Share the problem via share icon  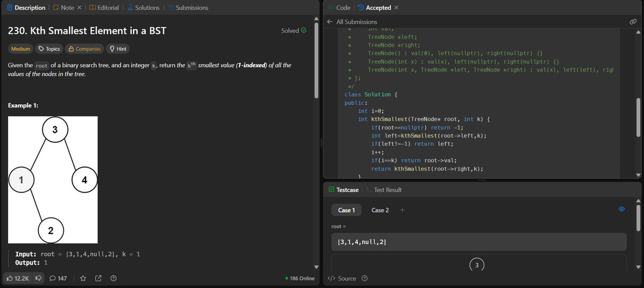click(98, 278)
